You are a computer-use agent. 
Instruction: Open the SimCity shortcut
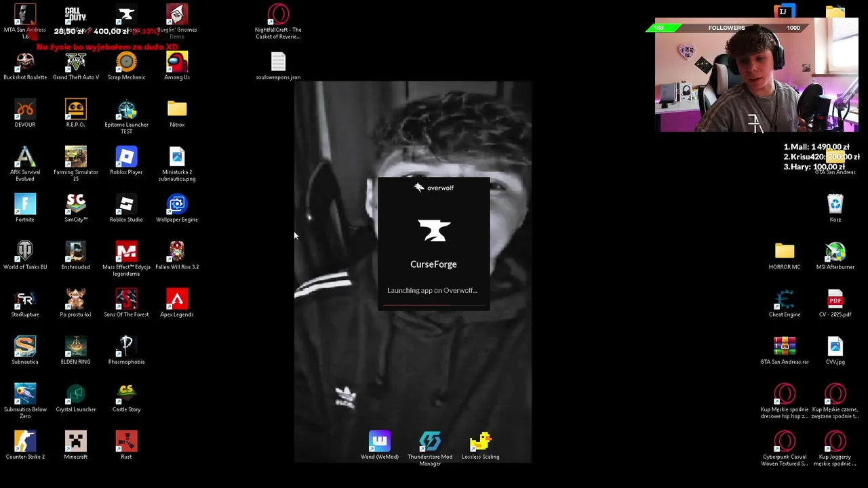point(75,208)
